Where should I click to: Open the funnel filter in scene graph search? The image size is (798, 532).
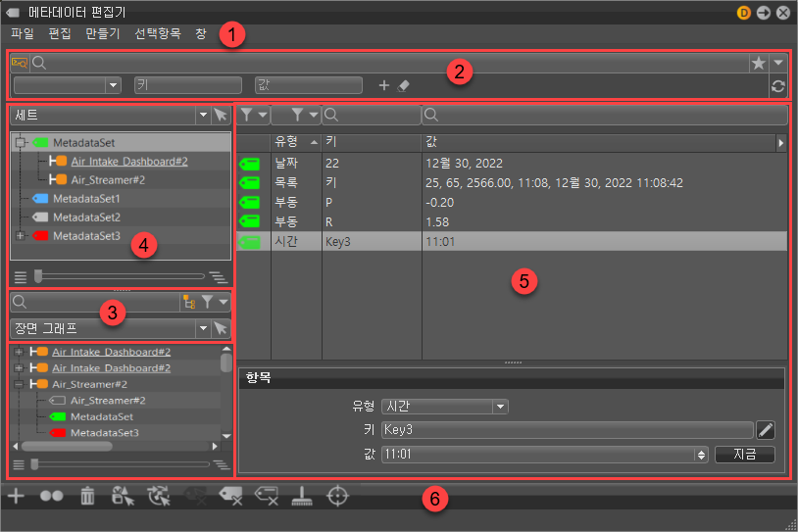coord(214,302)
